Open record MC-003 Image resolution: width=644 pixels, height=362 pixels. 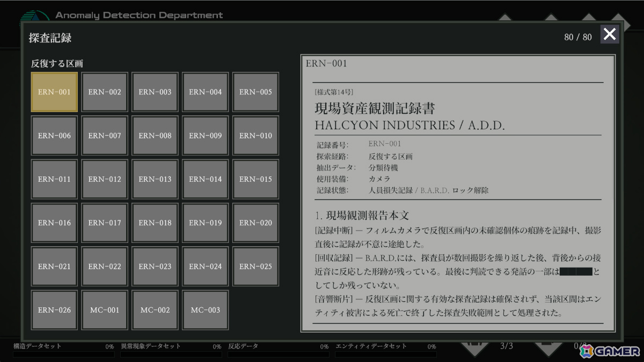tap(206, 310)
